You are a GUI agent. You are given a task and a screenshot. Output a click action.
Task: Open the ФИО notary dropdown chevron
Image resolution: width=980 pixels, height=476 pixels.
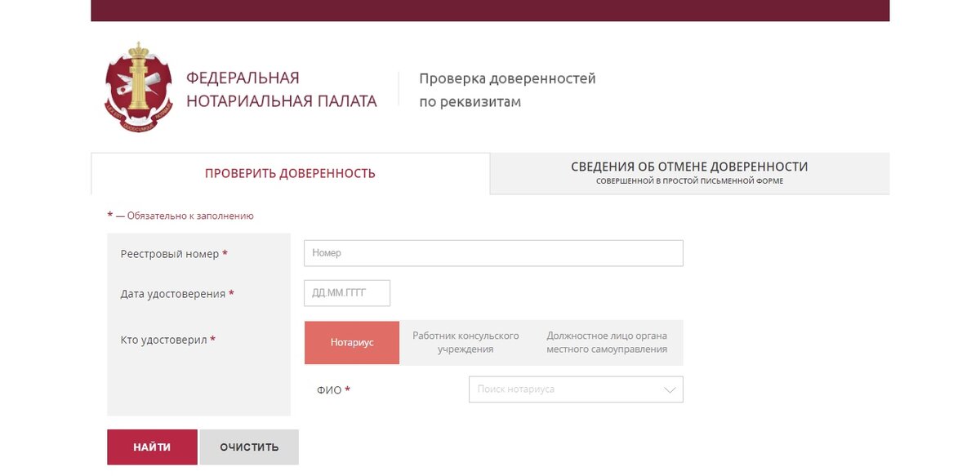[x=670, y=390]
